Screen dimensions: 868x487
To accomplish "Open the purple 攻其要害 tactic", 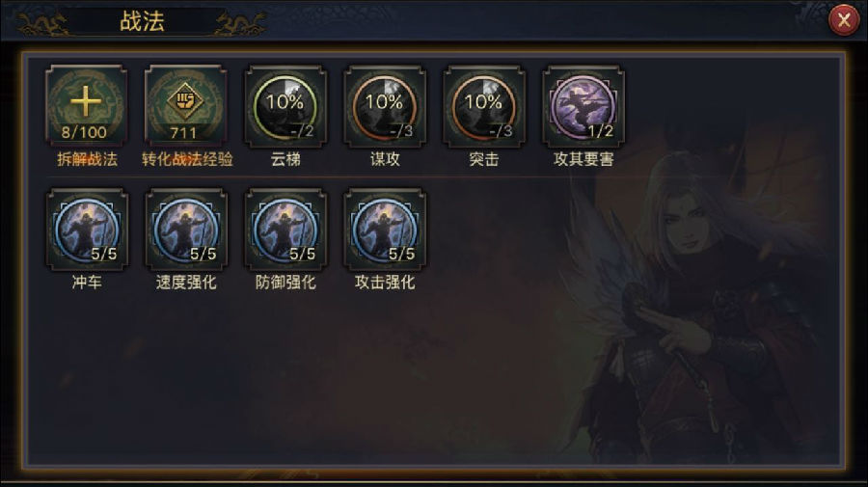I will pyautogui.click(x=583, y=106).
